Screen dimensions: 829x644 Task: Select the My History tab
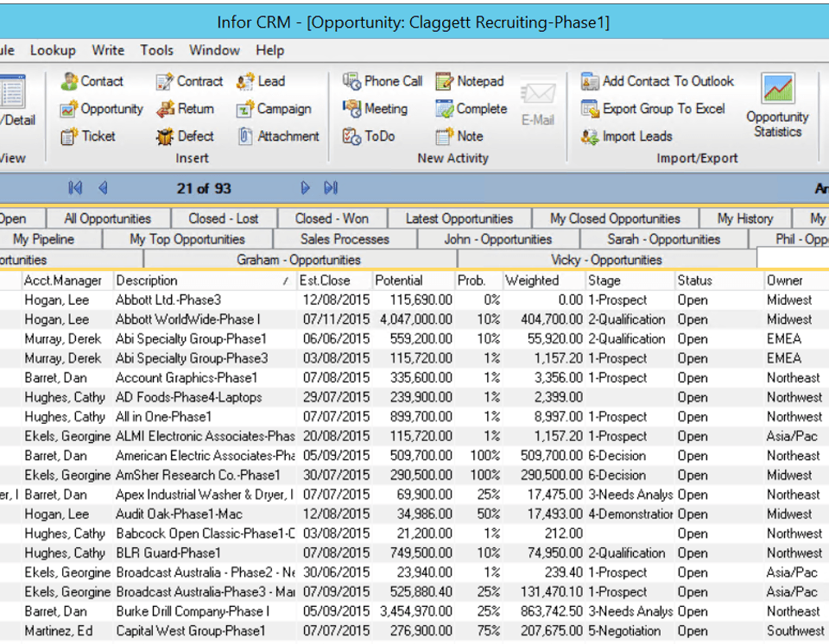[x=745, y=218]
